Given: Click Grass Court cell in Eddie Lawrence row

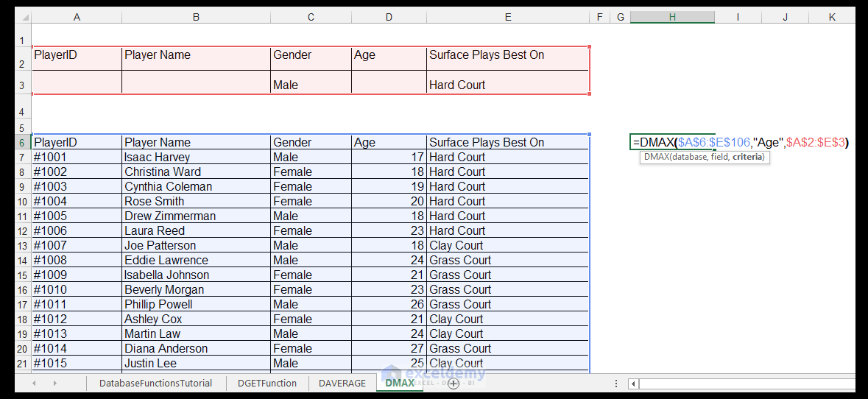Looking at the screenshot, I should click(508, 260).
